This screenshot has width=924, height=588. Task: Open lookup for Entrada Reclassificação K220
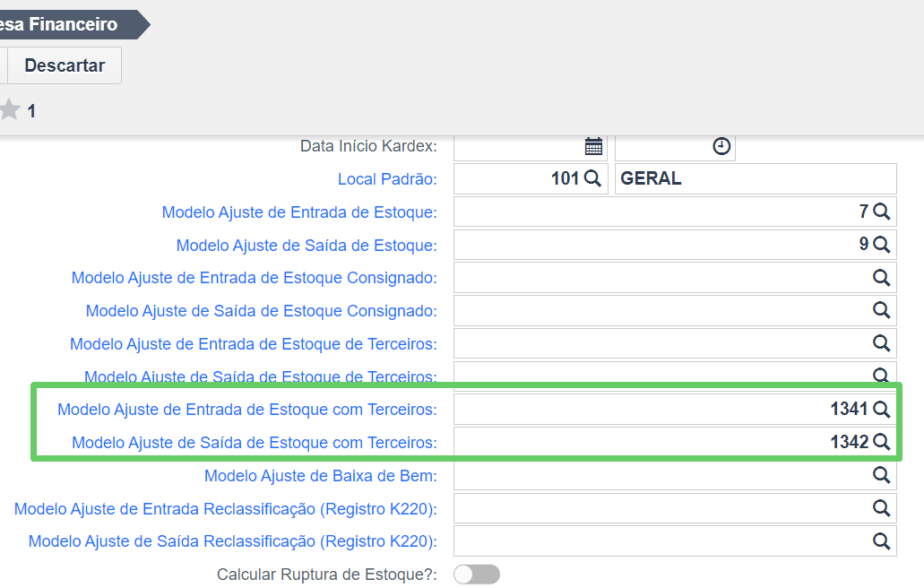pyautogui.click(x=882, y=508)
